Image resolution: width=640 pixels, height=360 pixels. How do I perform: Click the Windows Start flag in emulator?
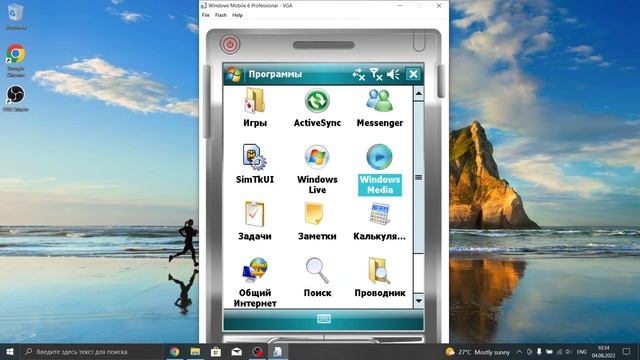(x=234, y=74)
